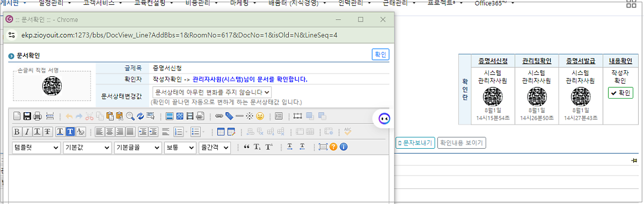Align text right

pyautogui.click(x=120, y=131)
